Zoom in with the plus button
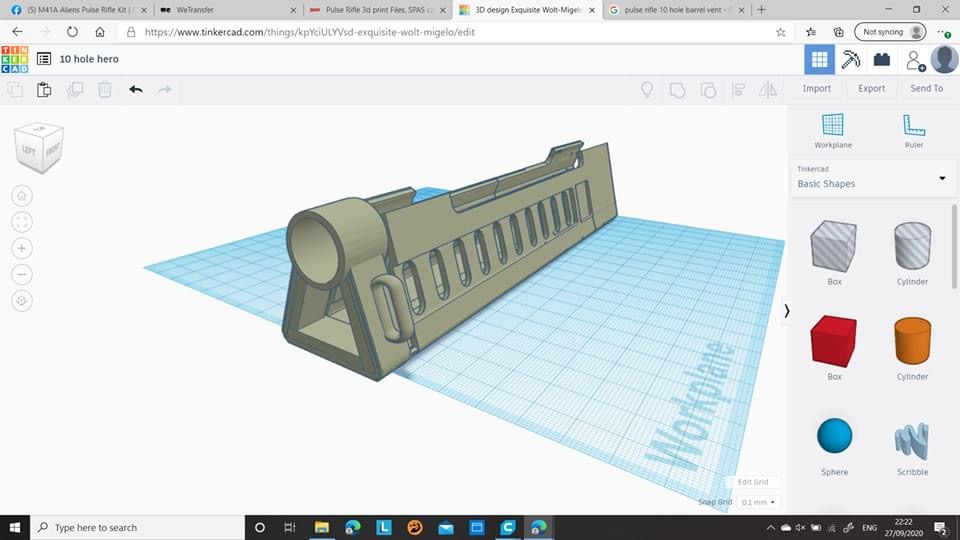Image resolution: width=960 pixels, height=540 pixels. click(22, 249)
